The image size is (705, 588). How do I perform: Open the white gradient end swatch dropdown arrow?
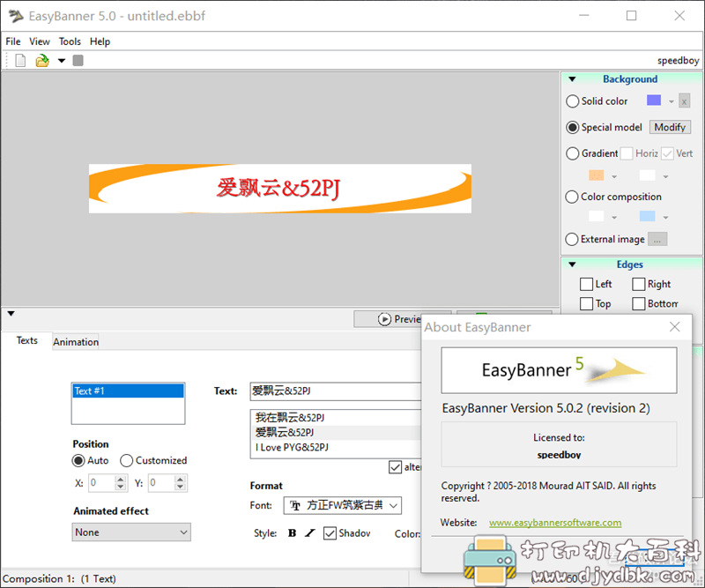pos(665,177)
